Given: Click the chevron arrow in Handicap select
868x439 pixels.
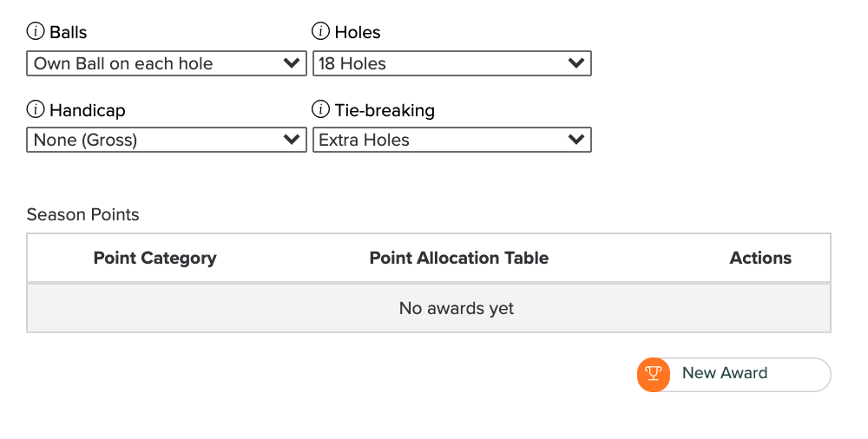Looking at the screenshot, I should 291,139.
